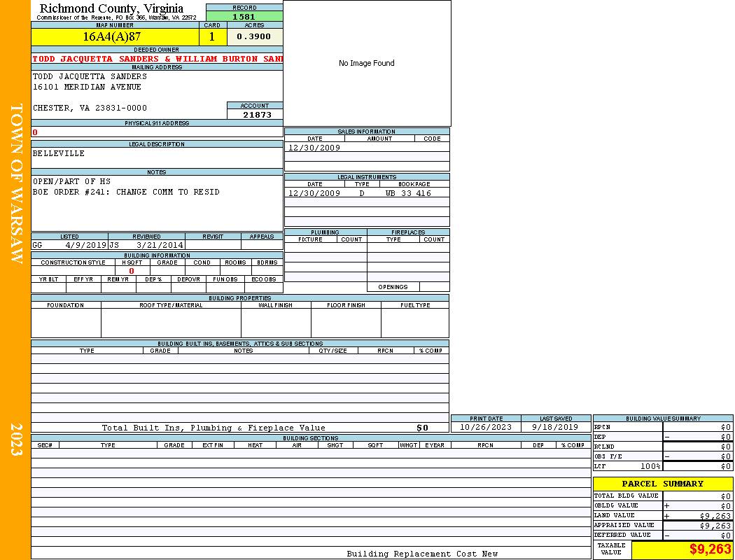This screenshot has height=560, width=735.
Task: Click the mailing address street line 16101 Meridian Avenue
Action: click(x=87, y=87)
